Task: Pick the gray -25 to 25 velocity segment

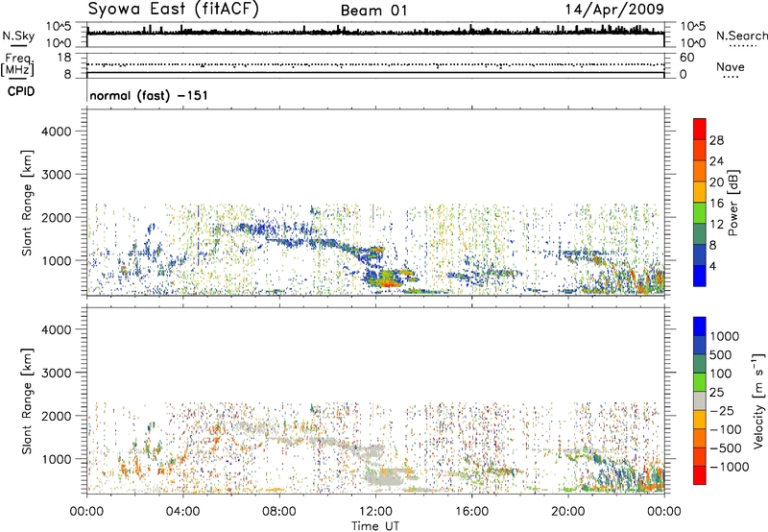Action: click(x=700, y=400)
